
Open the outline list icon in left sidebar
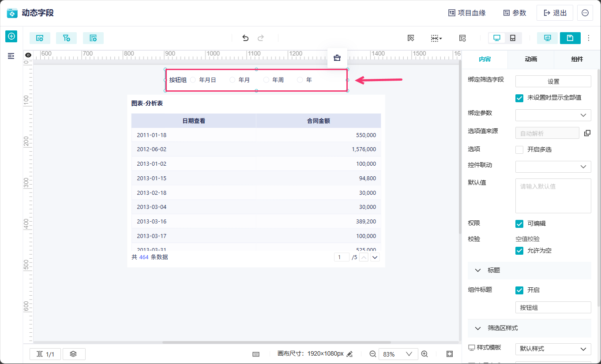click(11, 56)
